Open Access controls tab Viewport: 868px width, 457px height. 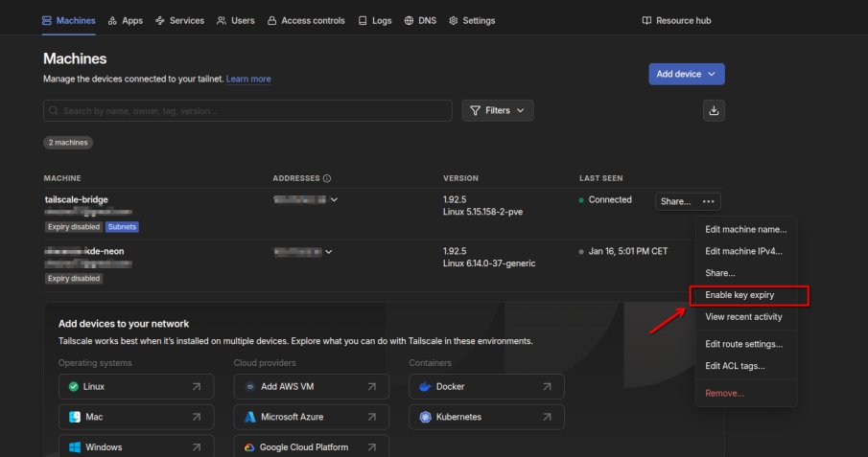coord(306,20)
